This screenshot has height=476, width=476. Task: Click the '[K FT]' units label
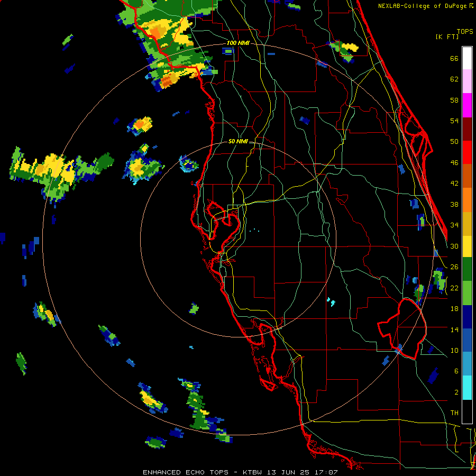[x=447, y=36]
